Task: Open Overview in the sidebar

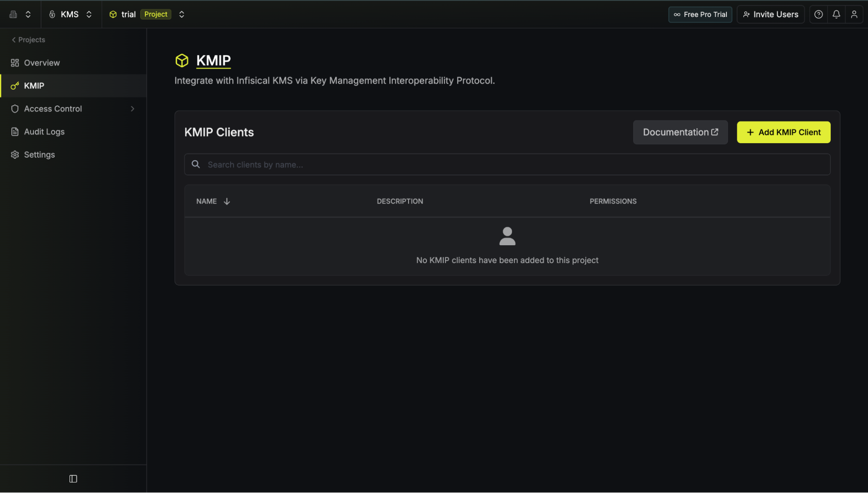Action: 73,63
